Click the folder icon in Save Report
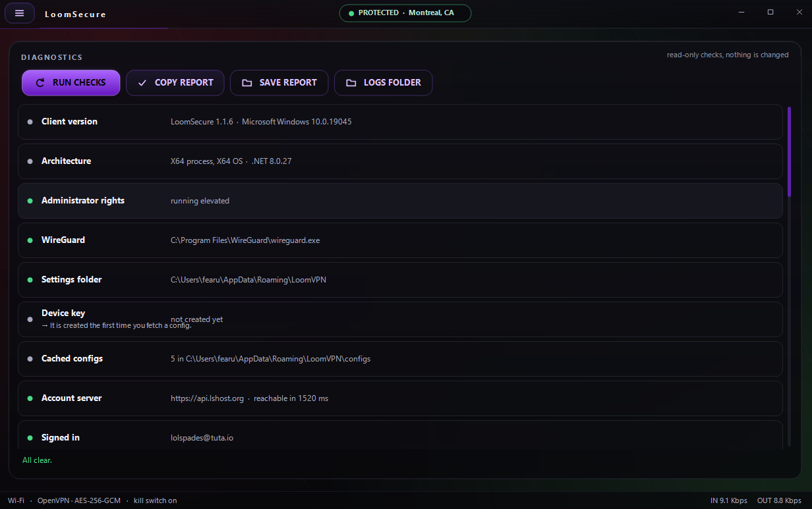812x509 pixels. coord(246,83)
